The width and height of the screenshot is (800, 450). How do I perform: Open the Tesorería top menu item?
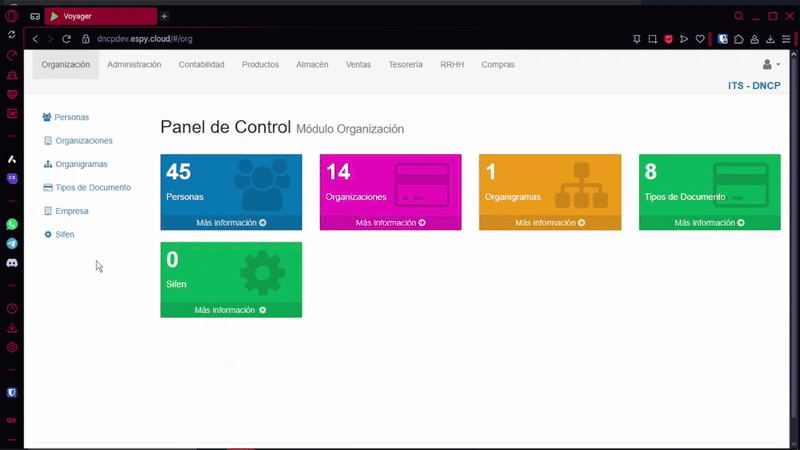[405, 65]
